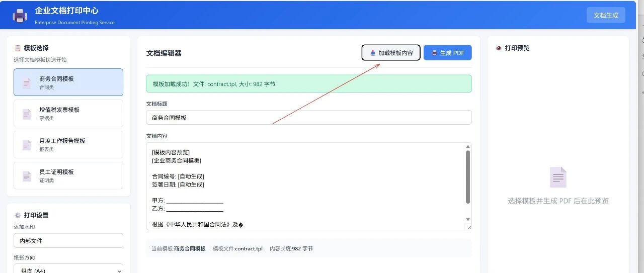Click printer icon inside 生成 PDF button
Viewport: 644px width, 273px height.
[434, 53]
